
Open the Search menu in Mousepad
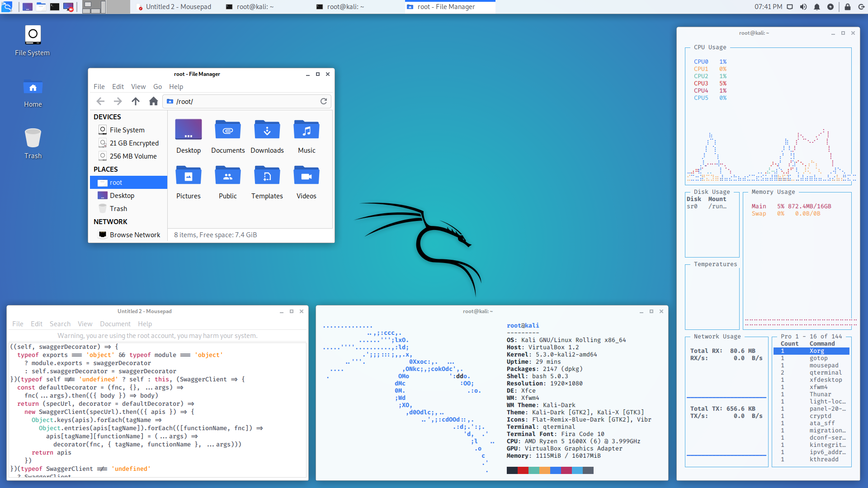coord(60,324)
